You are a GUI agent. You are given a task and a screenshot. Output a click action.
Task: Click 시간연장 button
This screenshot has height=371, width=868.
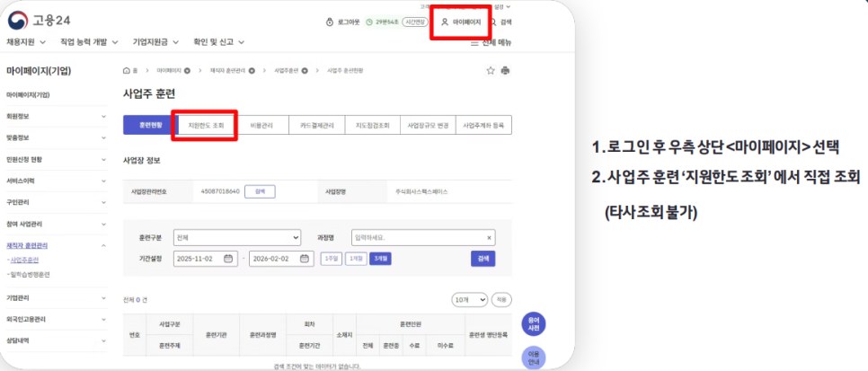point(417,22)
